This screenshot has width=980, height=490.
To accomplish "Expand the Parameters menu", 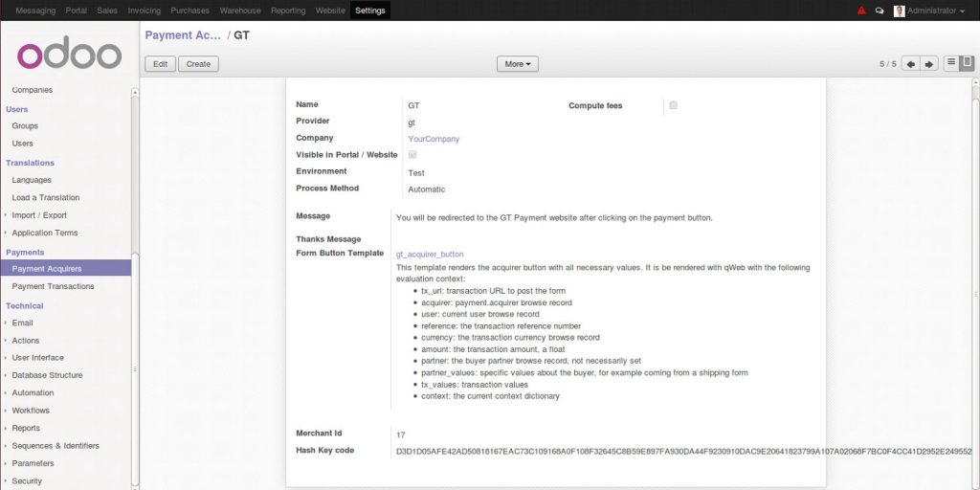I will click(33, 463).
